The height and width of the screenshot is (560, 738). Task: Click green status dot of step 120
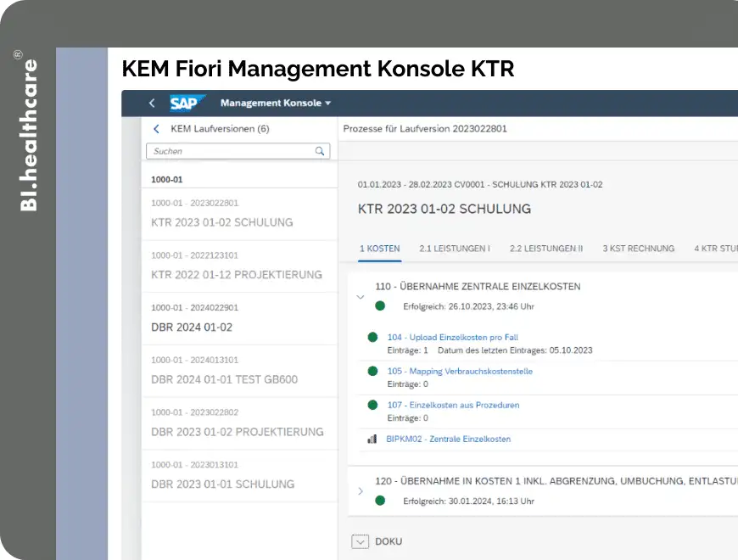tap(380, 501)
